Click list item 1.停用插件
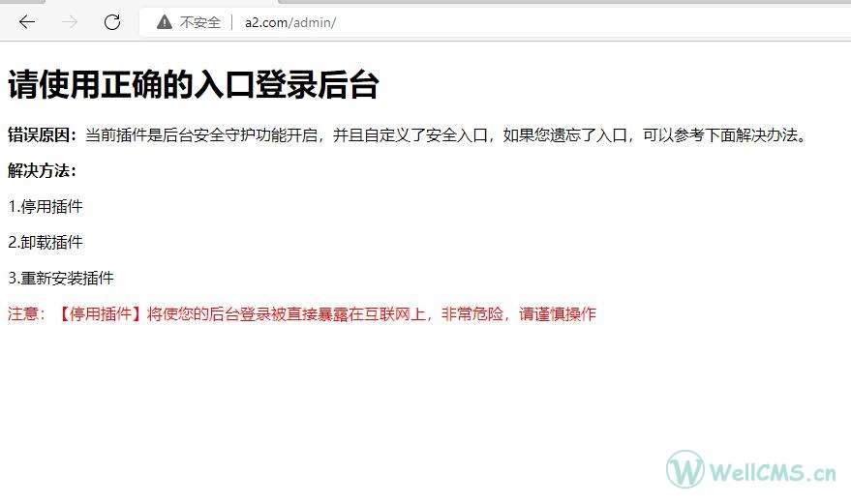 46,206
